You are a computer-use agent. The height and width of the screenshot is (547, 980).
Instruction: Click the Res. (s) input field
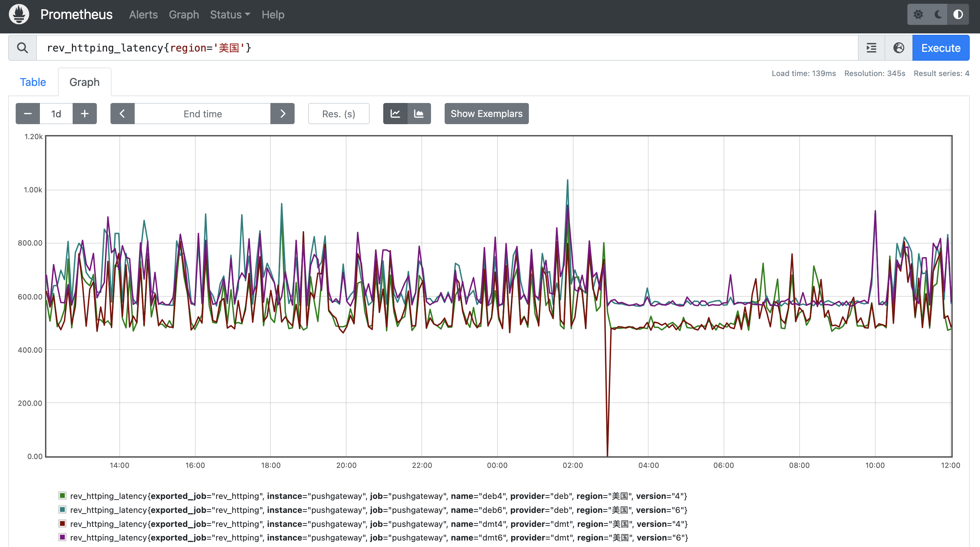coord(338,114)
